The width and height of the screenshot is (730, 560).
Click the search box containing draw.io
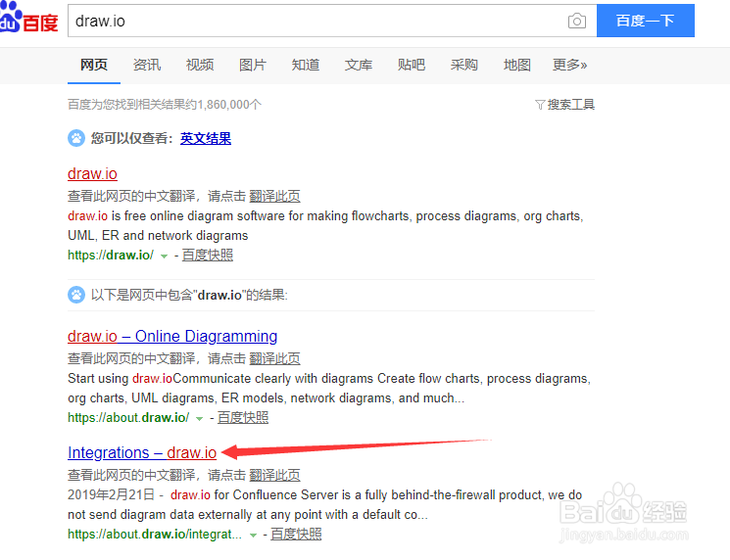332,21
